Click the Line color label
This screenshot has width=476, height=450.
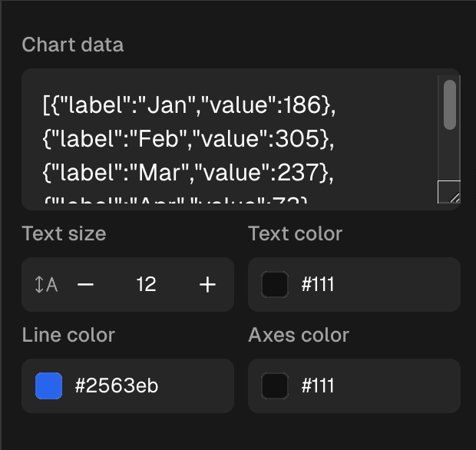pyautogui.click(x=69, y=335)
